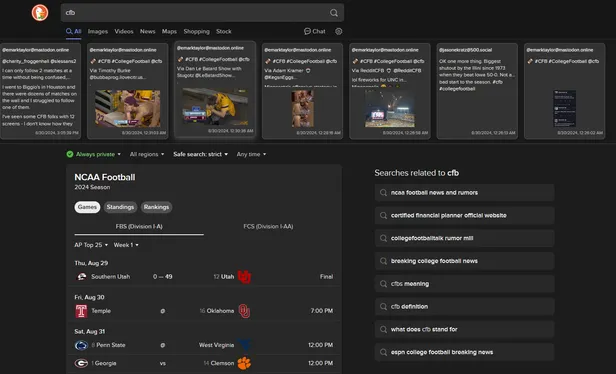Search 'breaking college football news' suggestion
616x374 pixels.
(464, 261)
